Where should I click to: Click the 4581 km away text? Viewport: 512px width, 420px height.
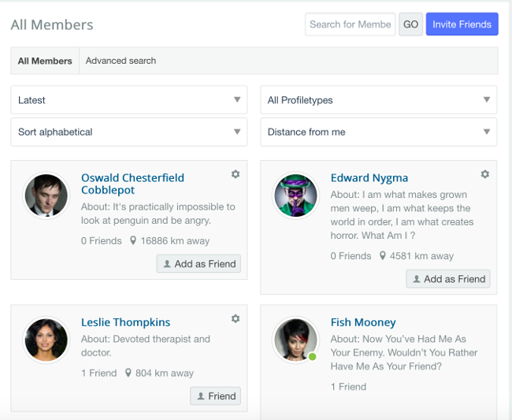click(x=421, y=256)
